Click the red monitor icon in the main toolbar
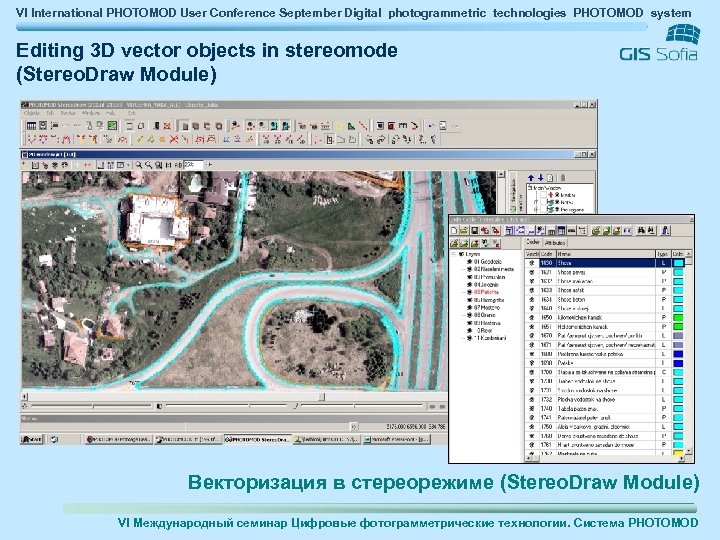This screenshot has width=720, height=540. [x=391, y=125]
